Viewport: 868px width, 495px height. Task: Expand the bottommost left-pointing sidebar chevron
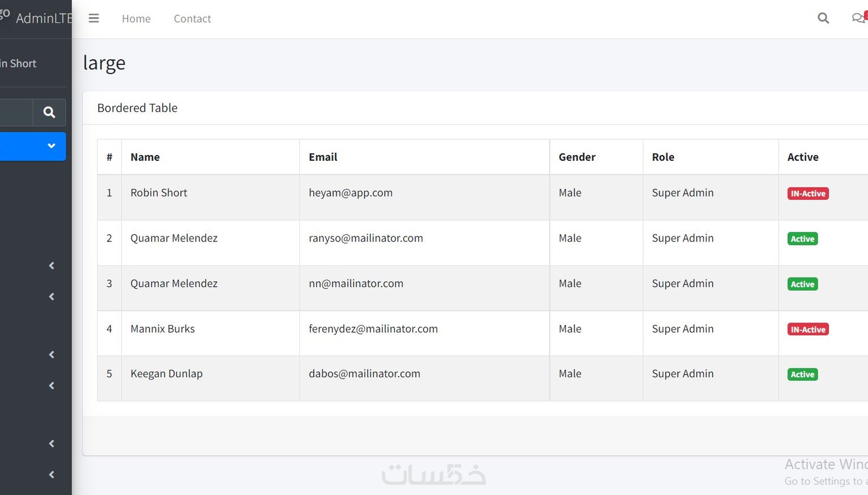pyautogui.click(x=52, y=475)
